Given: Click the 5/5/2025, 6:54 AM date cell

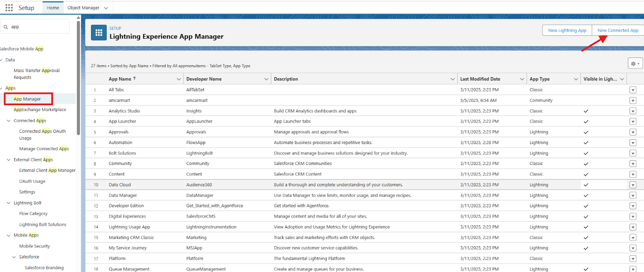Looking at the screenshot, I should tap(478, 101).
